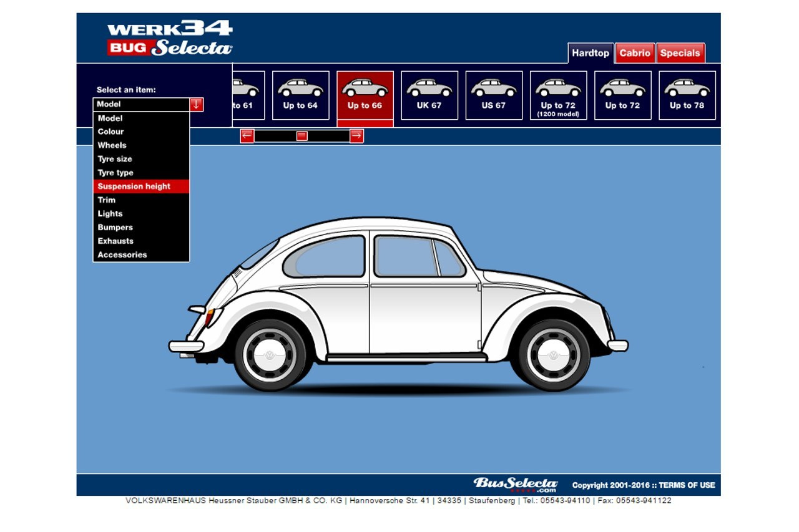Open the Specials tab
This screenshot has height=532, width=799.
coord(680,53)
